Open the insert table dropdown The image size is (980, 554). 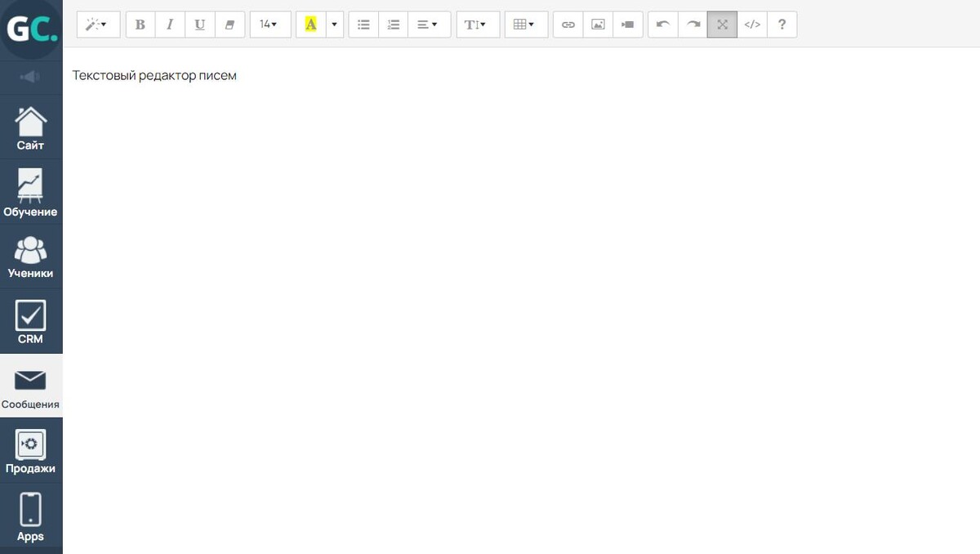(525, 25)
